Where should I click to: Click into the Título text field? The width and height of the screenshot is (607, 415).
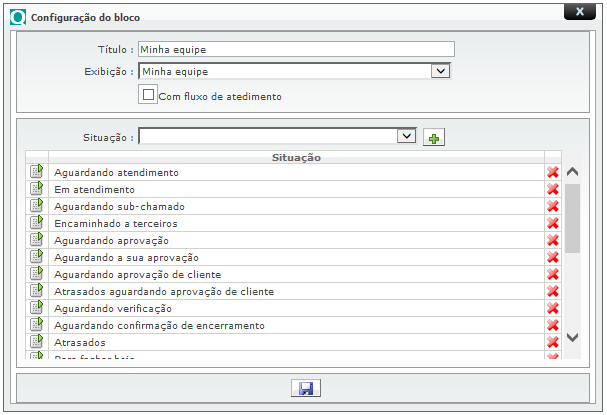[x=296, y=49]
